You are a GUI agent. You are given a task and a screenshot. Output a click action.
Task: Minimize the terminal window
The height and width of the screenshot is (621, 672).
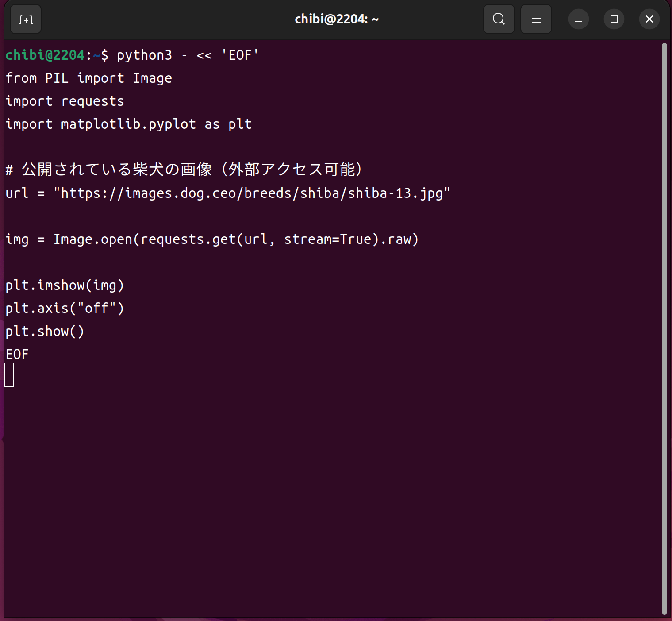coord(578,19)
